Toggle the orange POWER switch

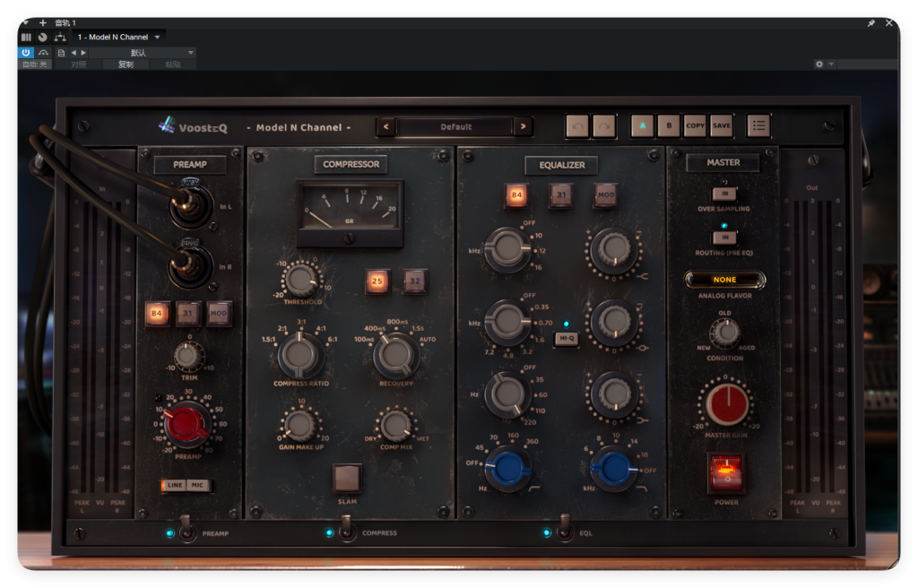pos(726,473)
